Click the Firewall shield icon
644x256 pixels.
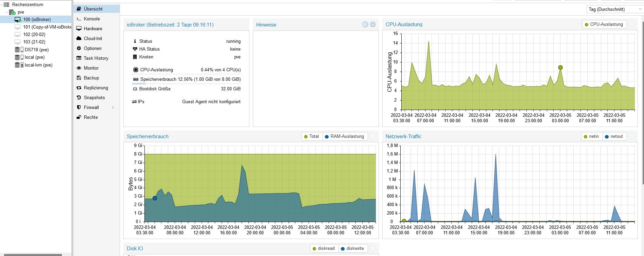79,107
